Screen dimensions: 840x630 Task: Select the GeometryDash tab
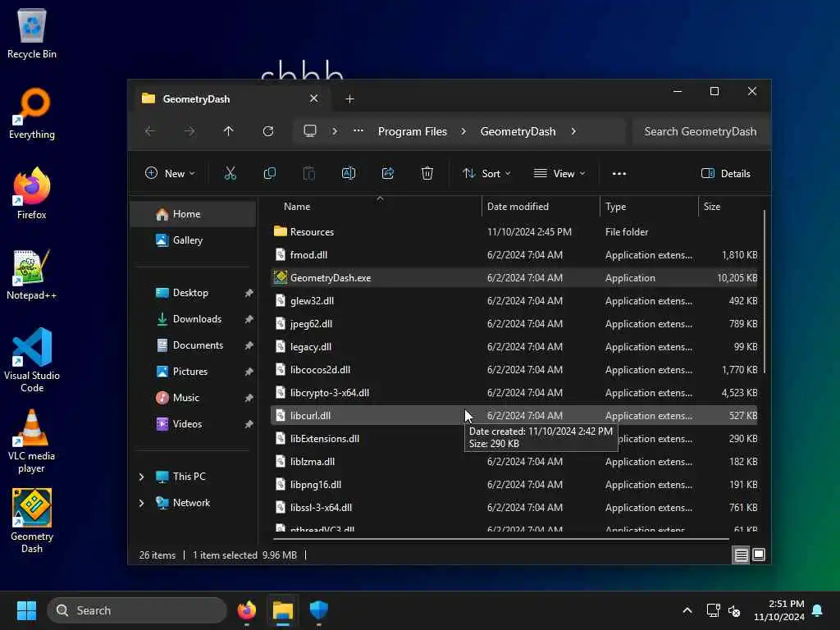[x=231, y=99]
